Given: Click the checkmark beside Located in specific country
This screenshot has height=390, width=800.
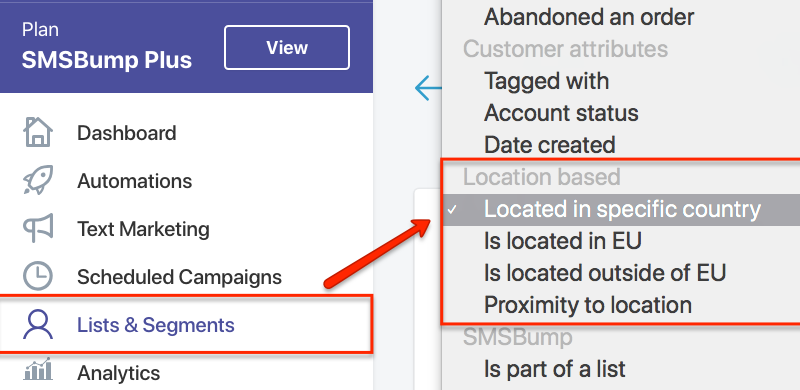Looking at the screenshot, I should (452, 210).
